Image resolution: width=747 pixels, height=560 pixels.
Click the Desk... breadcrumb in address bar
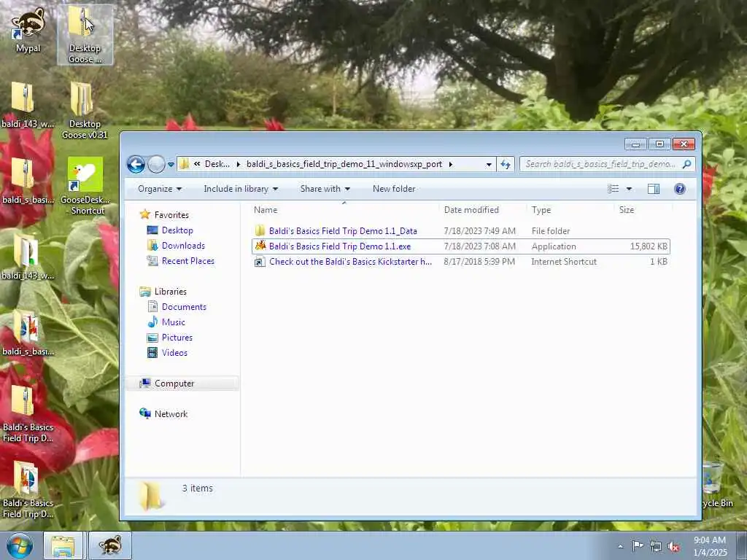point(217,164)
